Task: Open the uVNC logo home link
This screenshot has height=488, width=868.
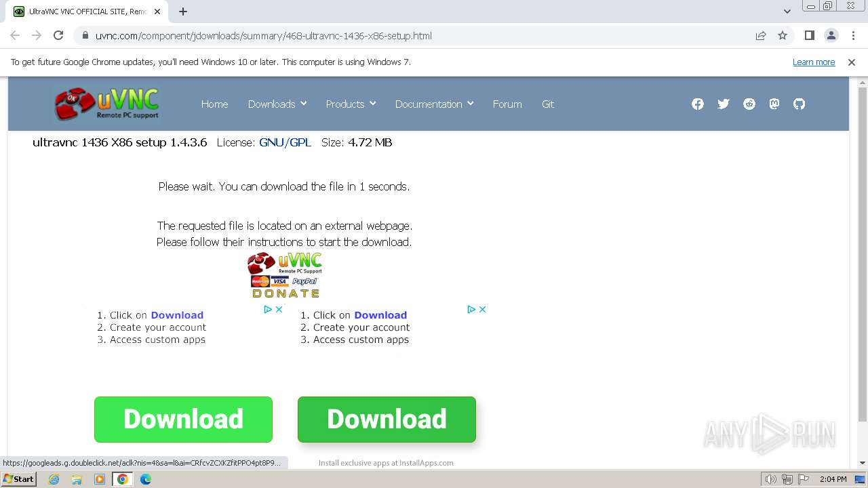Action: 107,104
